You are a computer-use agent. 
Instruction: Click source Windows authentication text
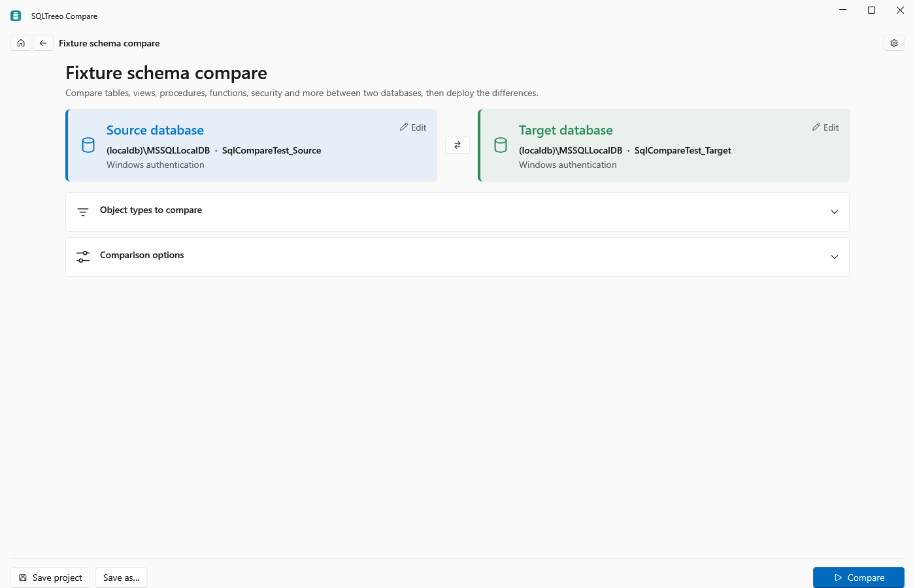(x=156, y=165)
